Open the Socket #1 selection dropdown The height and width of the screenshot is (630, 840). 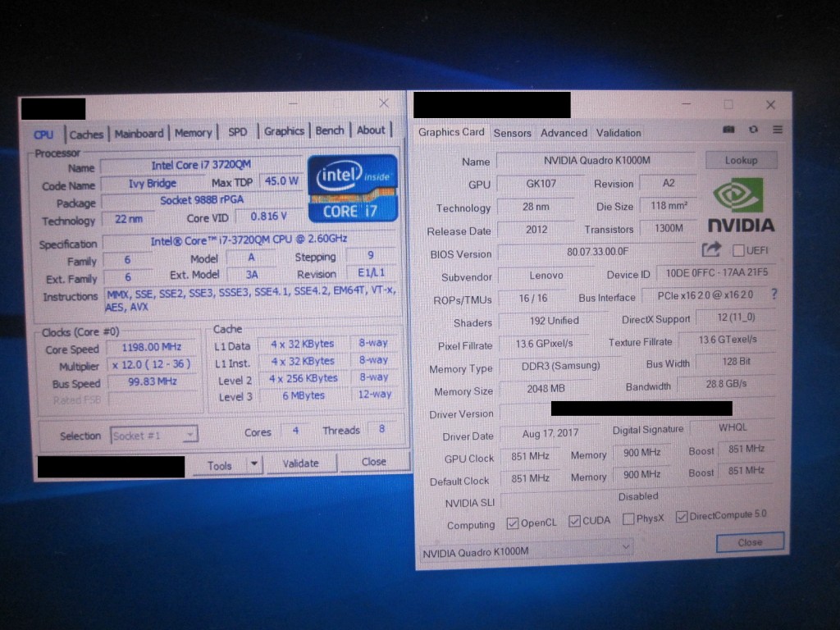coord(153,435)
